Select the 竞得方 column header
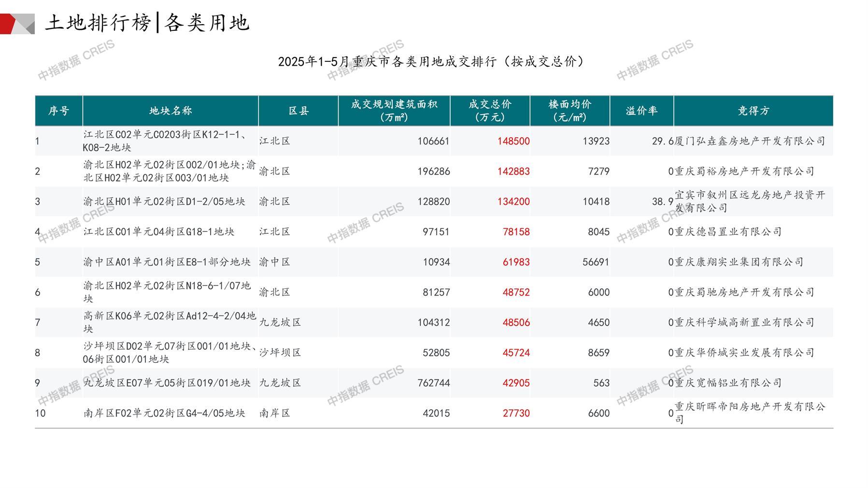 753,111
